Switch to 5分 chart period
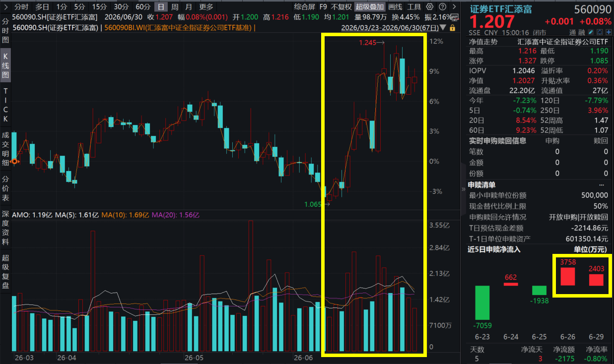The width and height of the screenshot is (614, 364). click(79, 7)
